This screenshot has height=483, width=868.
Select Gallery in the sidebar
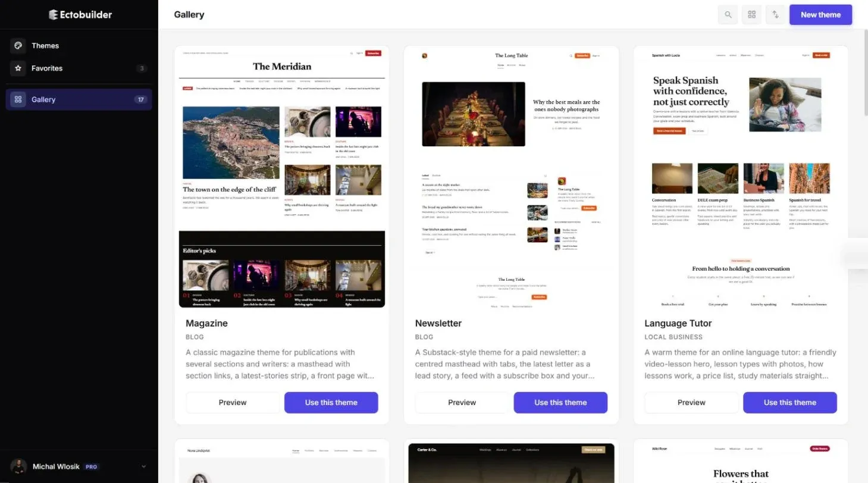click(79, 99)
